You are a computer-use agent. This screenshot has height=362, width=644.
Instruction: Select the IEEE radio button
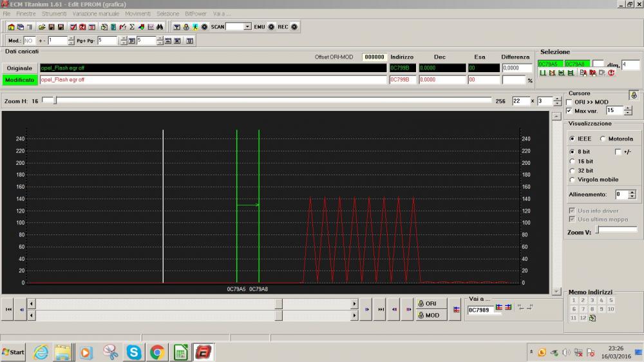pyautogui.click(x=572, y=139)
